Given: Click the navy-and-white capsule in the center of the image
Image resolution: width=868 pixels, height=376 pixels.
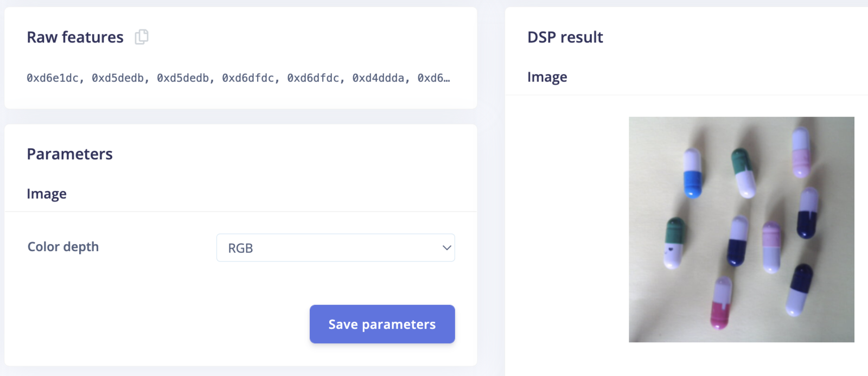Looking at the screenshot, I should click(x=738, y=241).
